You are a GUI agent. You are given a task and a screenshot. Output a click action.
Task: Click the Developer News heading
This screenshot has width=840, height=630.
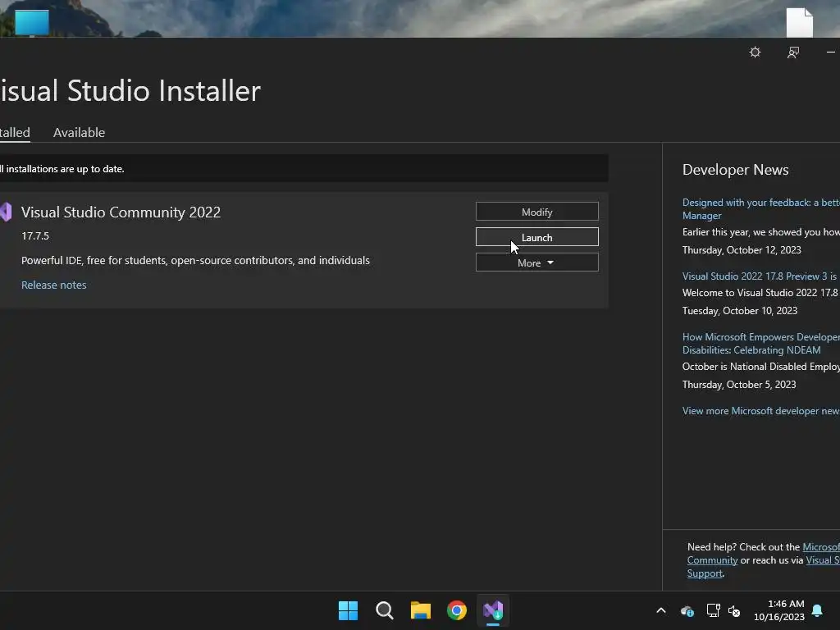736,170
